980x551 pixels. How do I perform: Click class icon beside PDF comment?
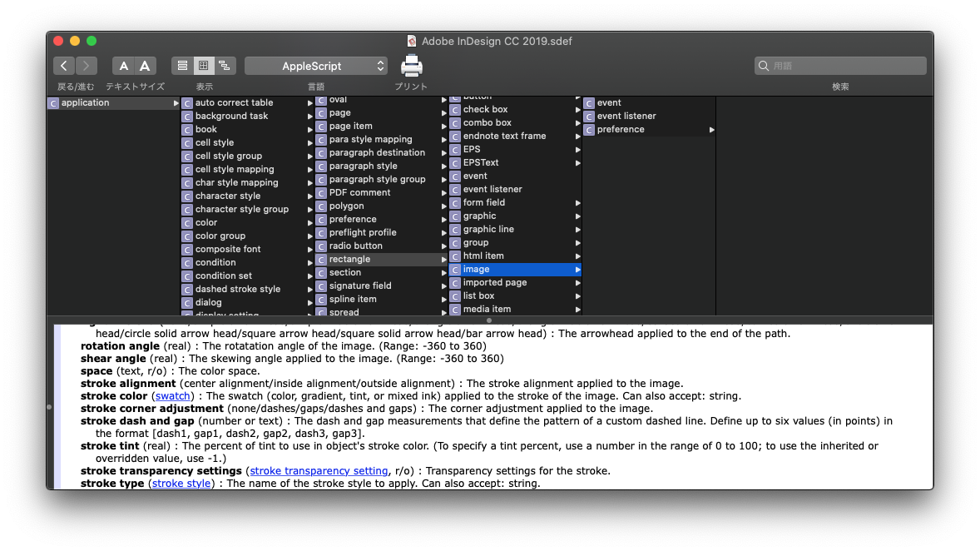pos(320,193)
